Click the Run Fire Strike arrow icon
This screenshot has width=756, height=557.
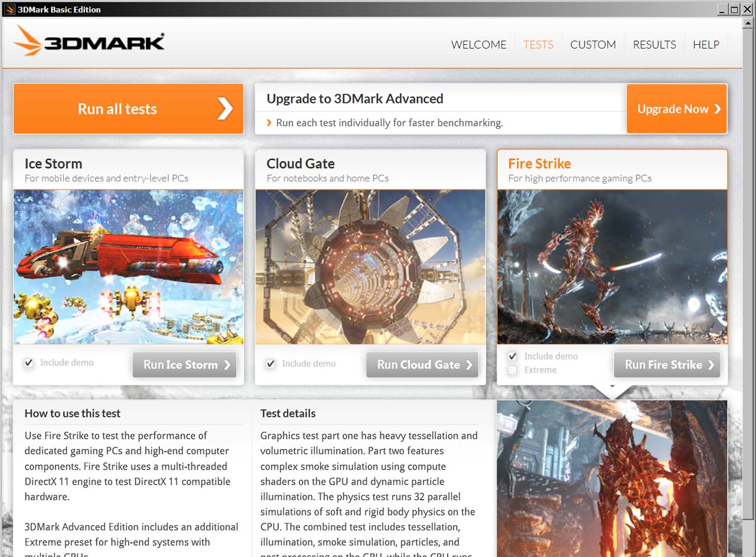711,365
